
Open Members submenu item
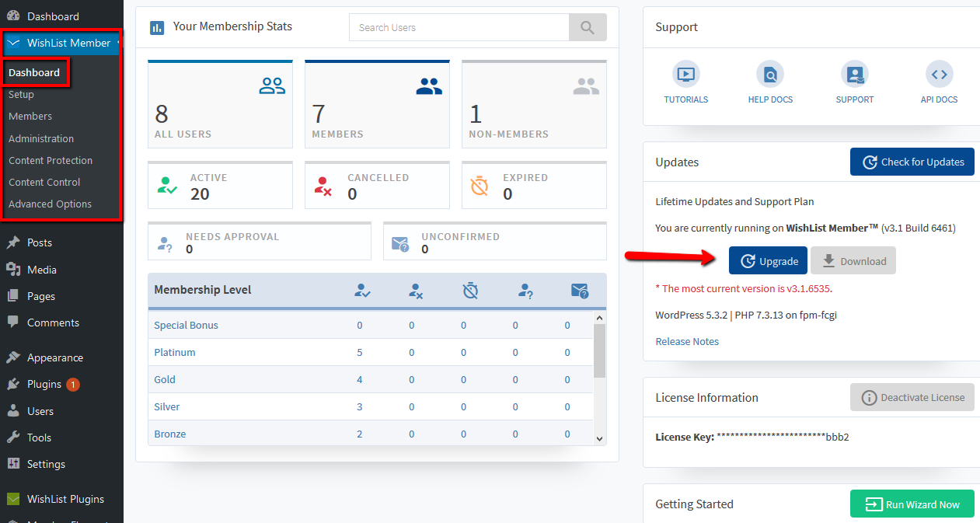(30, 116)
